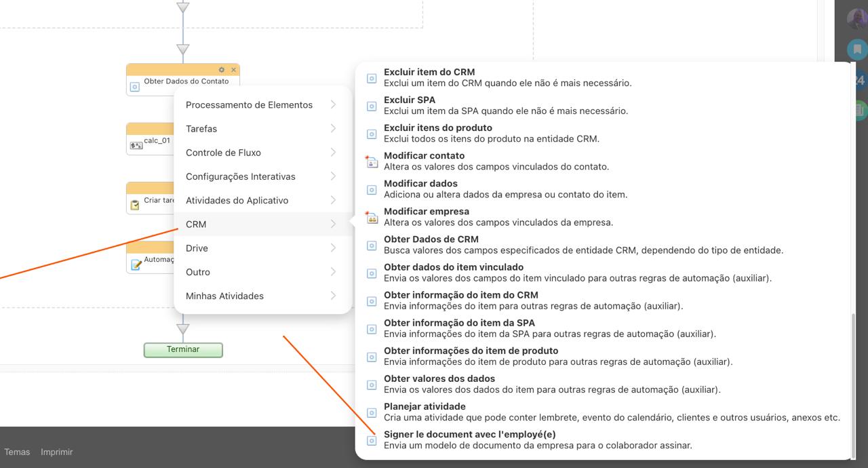Open the Controle de Fluxo category
The image size is (868, 468).
(x=223, y=153)
